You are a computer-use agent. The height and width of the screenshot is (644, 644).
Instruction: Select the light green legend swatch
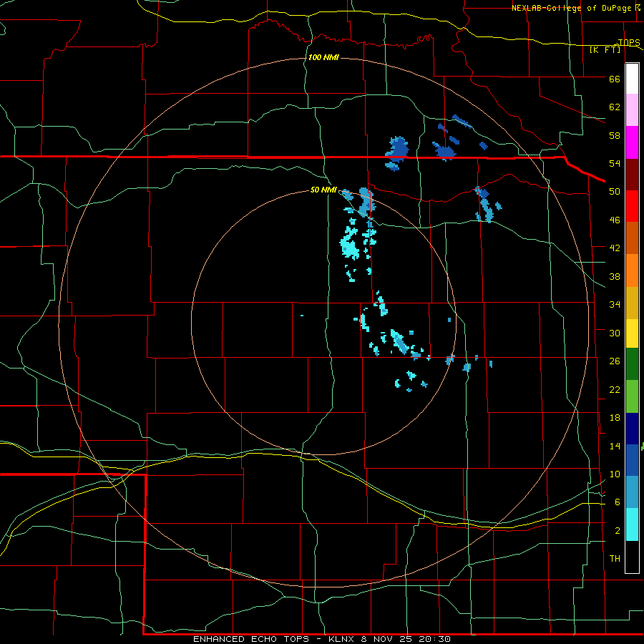pyautogui.click(x=632, y=396)
